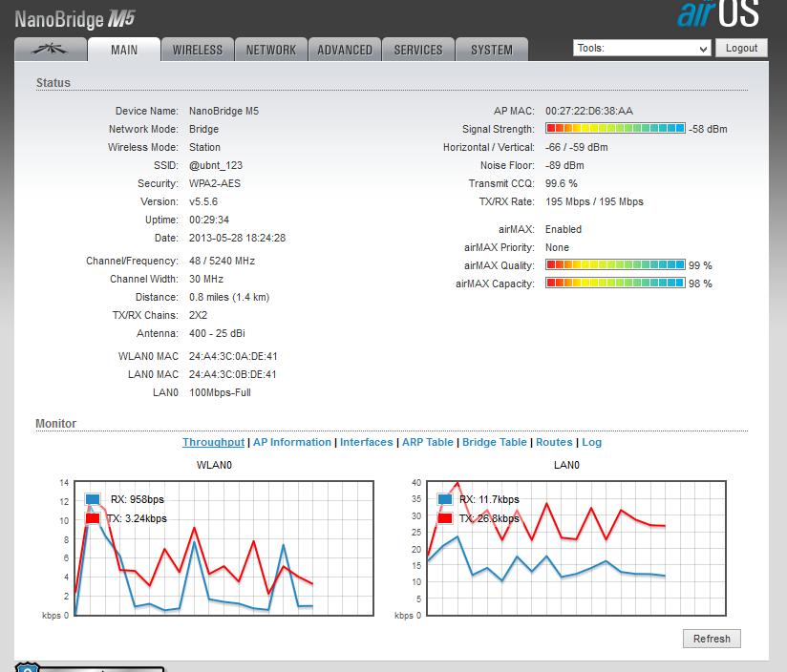Screen dimensions: 787x672
Task: Go to the ADVANCED tab
Action: coord(345,49)
